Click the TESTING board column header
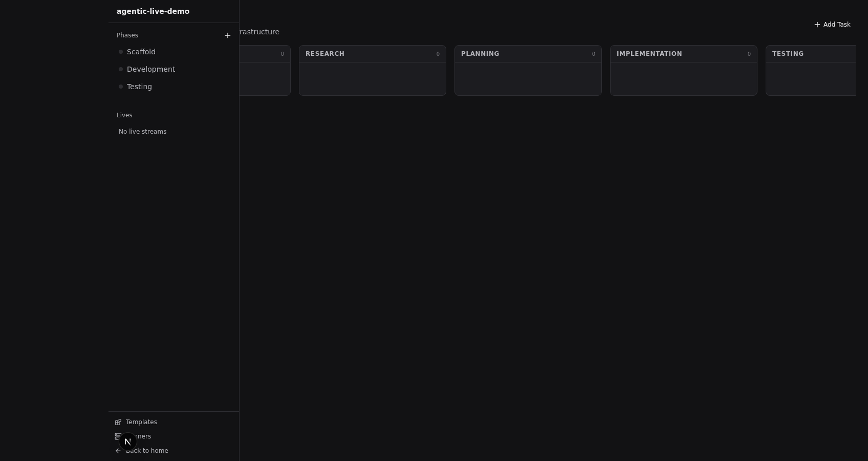This screenshot has width=868, height=461. click(x=788, y=54)
